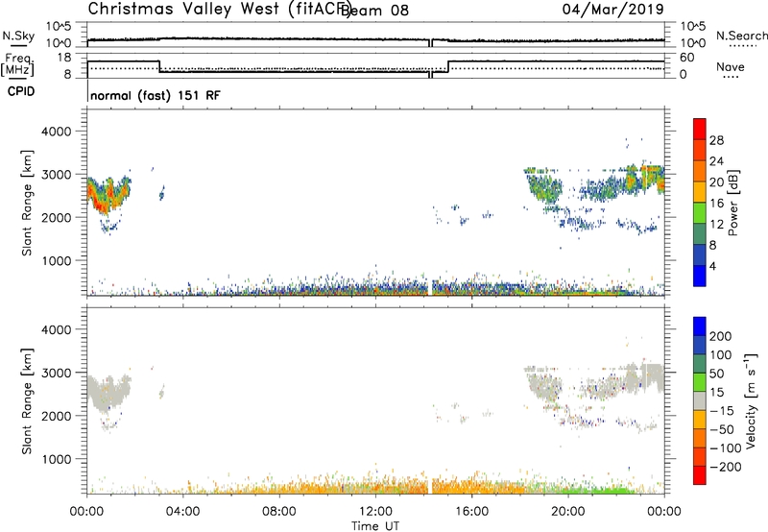Click the 'Power [dB]' colorbar title
This screenshot has height=532, width=768.
pyautogui.click(x=732, y=203)
